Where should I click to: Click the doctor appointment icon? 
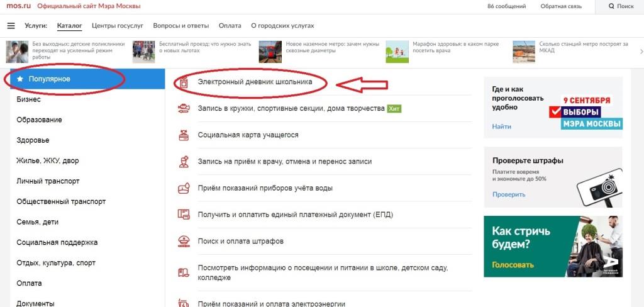coord(184,162)
